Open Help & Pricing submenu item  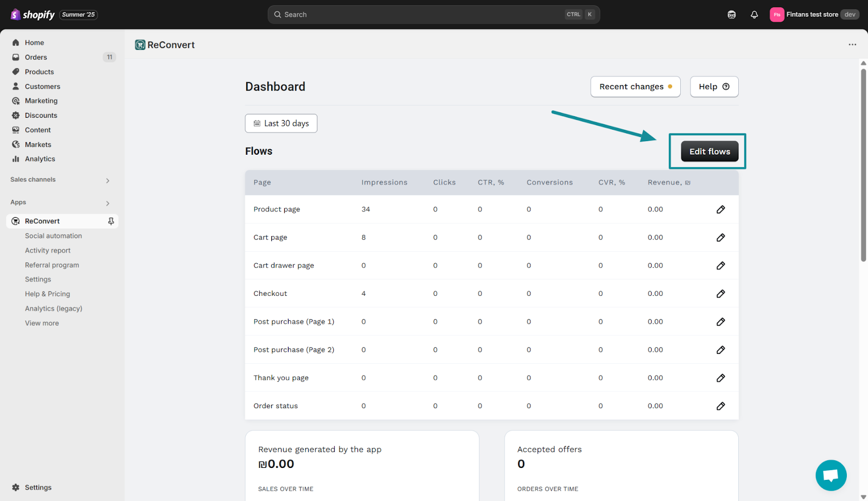pos(47,294)
